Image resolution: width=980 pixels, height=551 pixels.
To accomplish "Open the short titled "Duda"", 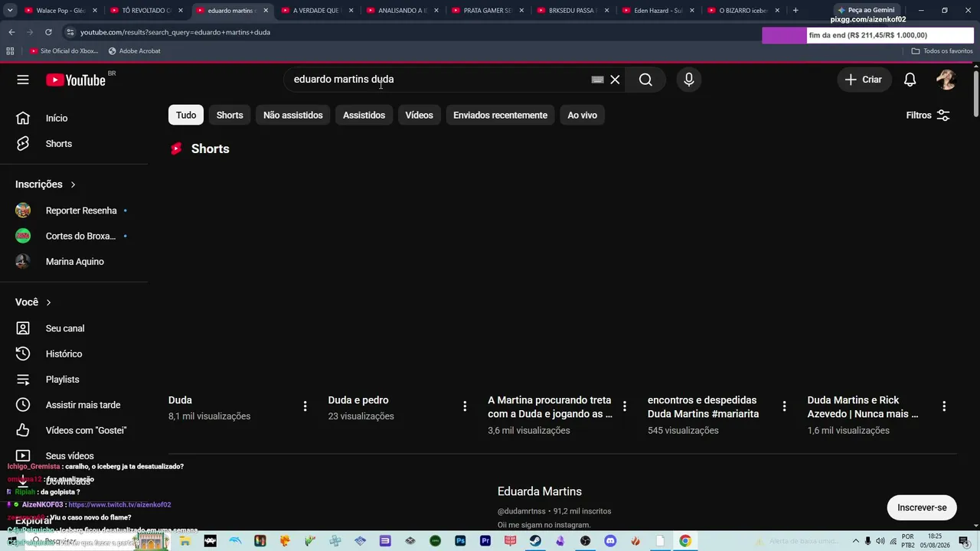I will point(180,400).
